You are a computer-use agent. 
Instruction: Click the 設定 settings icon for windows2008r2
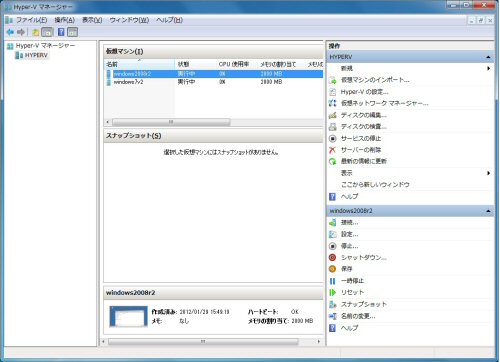[332, 234]
